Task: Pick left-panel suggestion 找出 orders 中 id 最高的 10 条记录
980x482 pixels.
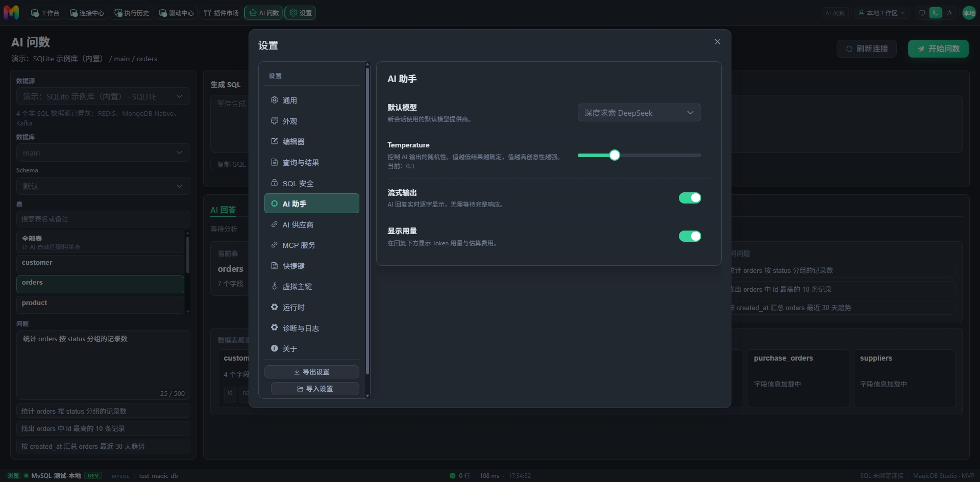Action: [x=103, y=428]
